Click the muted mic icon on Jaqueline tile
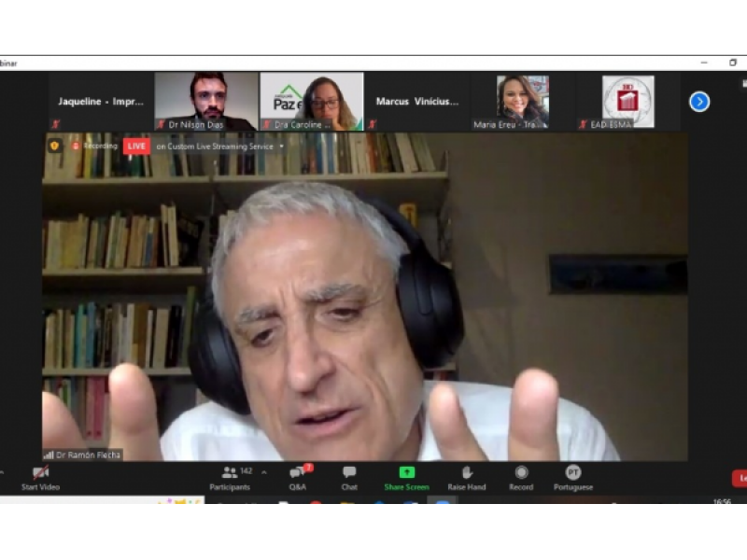Viewport: 747px width, 560px height. [x=56, y=124]
